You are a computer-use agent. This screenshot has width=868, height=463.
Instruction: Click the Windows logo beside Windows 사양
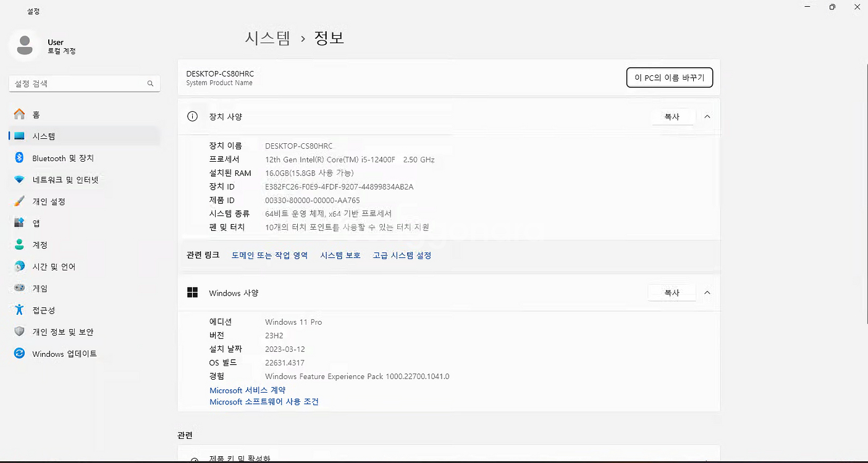coord(193,293)
